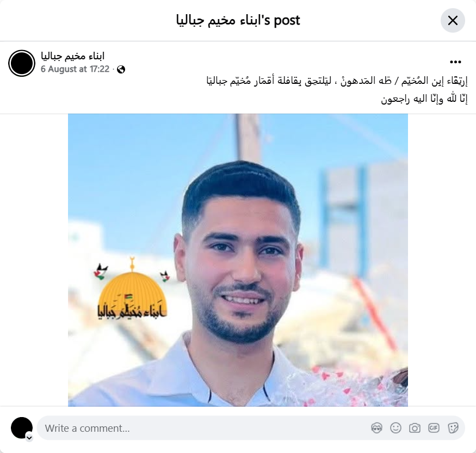Attach a photo using the camera icon

point(415,428)
